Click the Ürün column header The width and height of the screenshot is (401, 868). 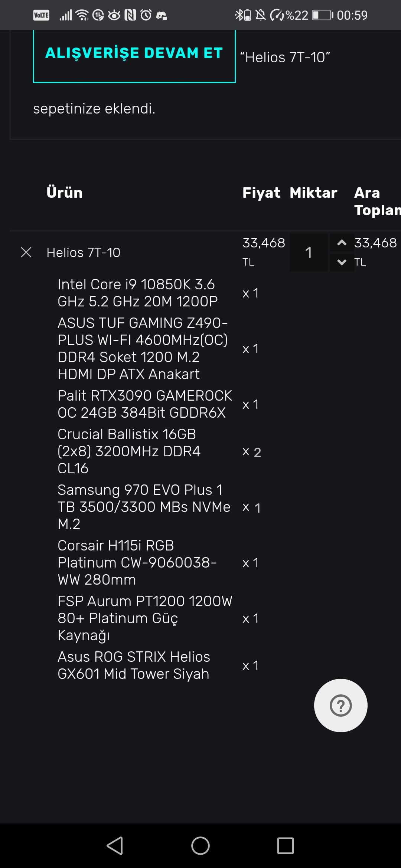pyautogui.click(x=65, y=193)
